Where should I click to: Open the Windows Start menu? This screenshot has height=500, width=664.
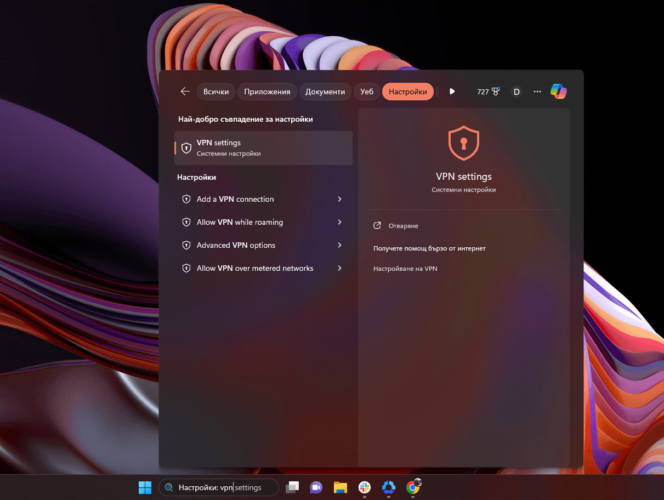pos(145,487)
